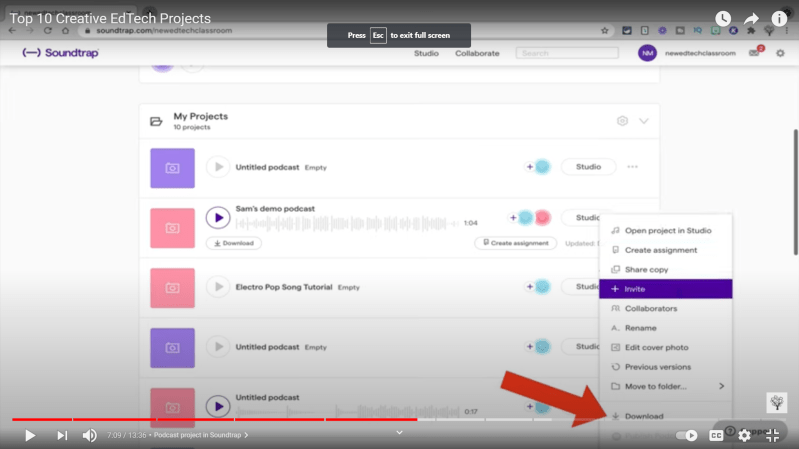Collapse the My Projects section chevron
Image resolution: width=799 pixels, height=449 pixels.
[x=644, y=121]
